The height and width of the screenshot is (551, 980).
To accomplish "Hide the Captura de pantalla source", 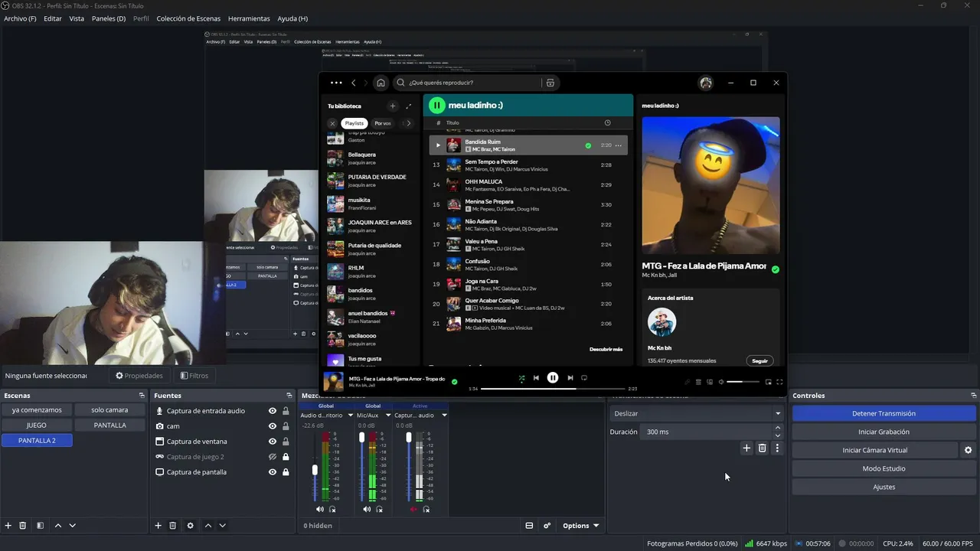I will pyautogui.click(x=272, y=472).
